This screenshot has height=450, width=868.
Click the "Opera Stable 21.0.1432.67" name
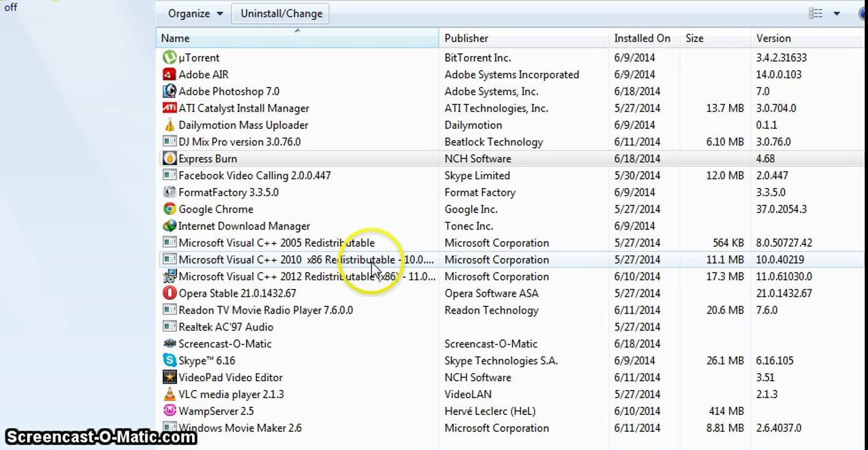pos(238,293)
